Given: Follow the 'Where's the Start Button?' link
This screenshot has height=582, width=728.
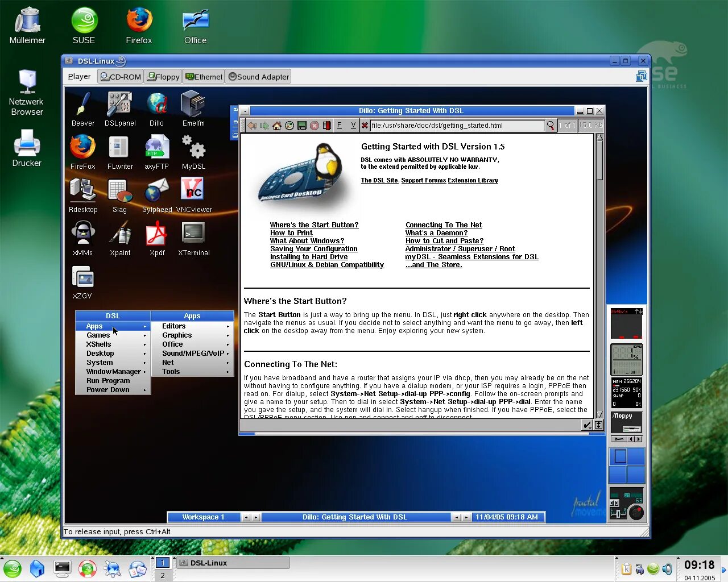Looking at the screenshot, I should click(x=314, y=225).
